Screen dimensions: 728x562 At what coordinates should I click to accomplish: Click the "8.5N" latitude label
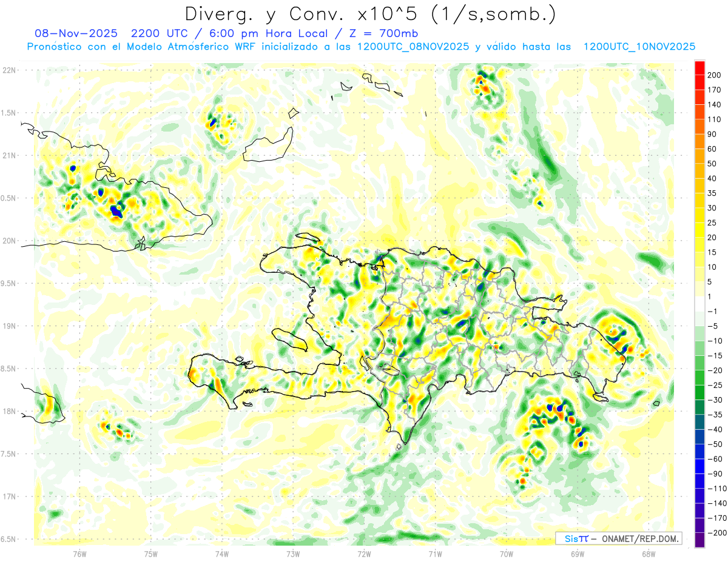8,369
